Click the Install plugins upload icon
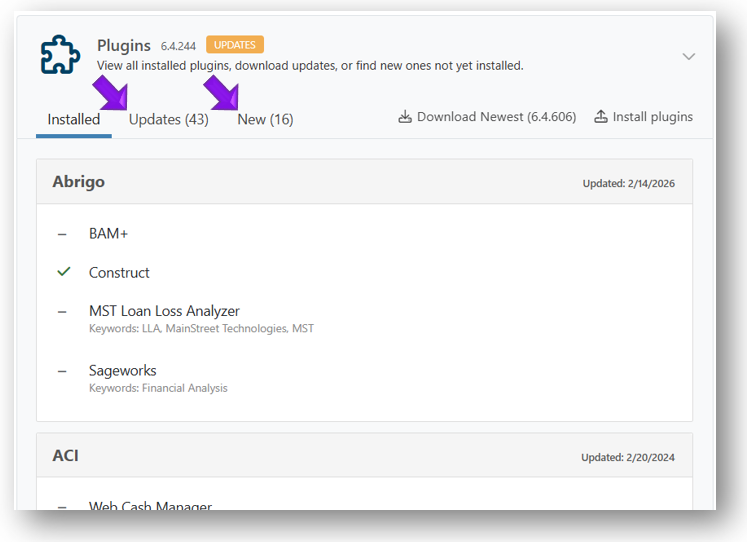Image resolution: width=747 pixels, height=542 pixels. point(601,117)
